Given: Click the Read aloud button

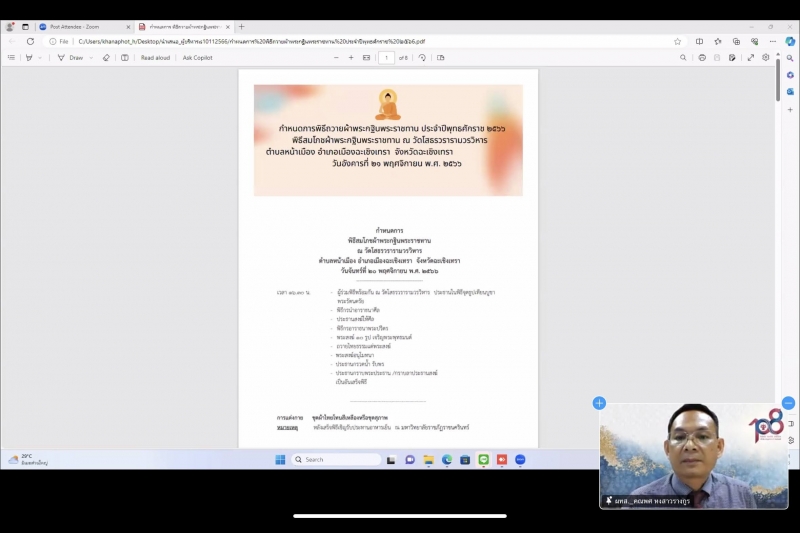Looking at the screenshot, I should [x=155, y=58].
